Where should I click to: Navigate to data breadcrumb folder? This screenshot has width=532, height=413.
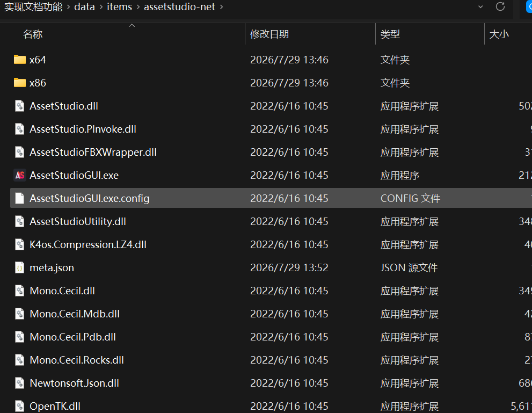pyautogui.click(x=84, y=7)
